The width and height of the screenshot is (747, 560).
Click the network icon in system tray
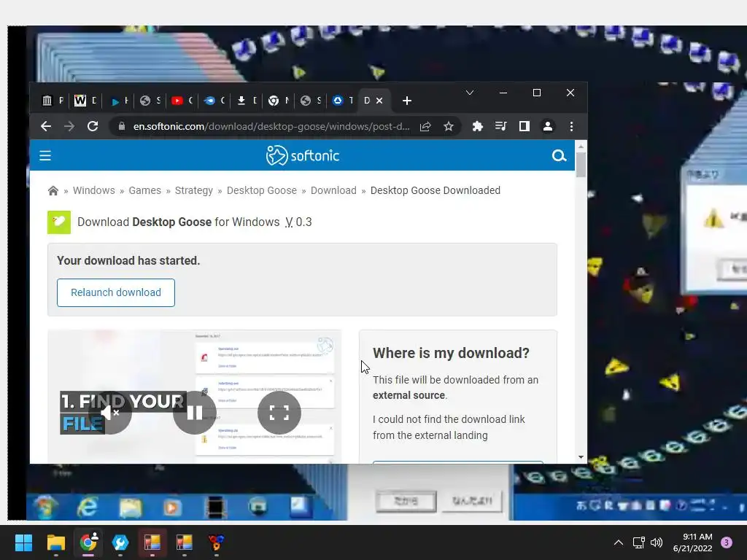[x=639, y=542]
